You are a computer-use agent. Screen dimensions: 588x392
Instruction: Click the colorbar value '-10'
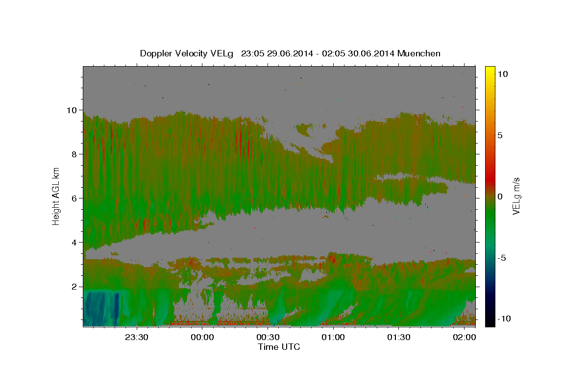click(x=504, y=318)
